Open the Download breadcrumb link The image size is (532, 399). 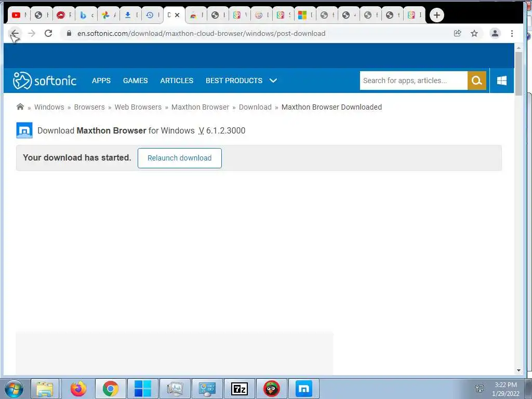point(255,107)
